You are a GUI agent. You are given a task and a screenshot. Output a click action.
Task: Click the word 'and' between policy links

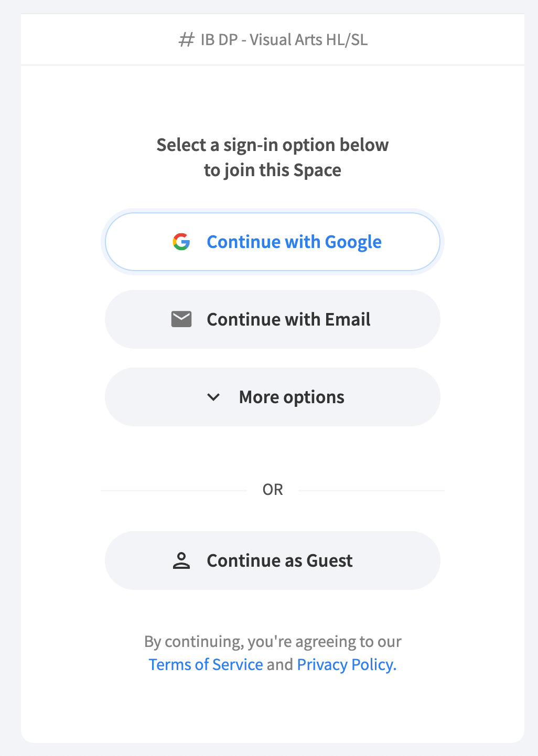pos(280,664)
